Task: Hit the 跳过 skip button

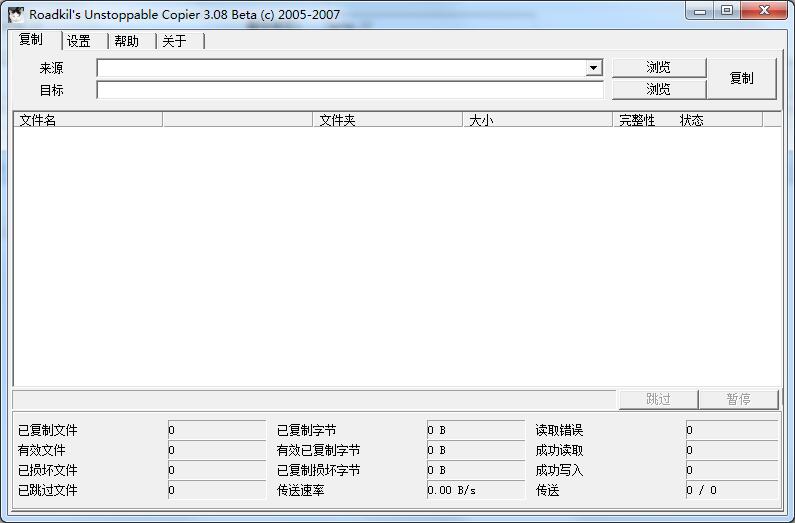Action: 658,399
